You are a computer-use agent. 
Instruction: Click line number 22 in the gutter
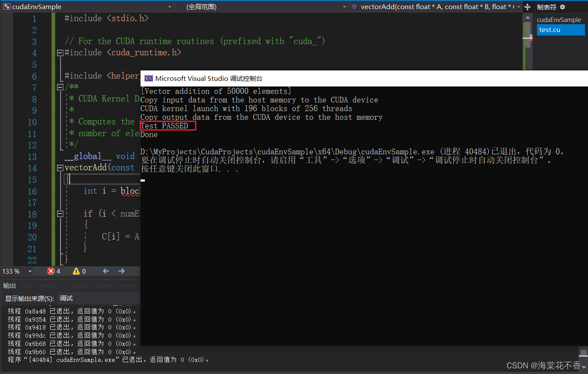pos(32,260)
